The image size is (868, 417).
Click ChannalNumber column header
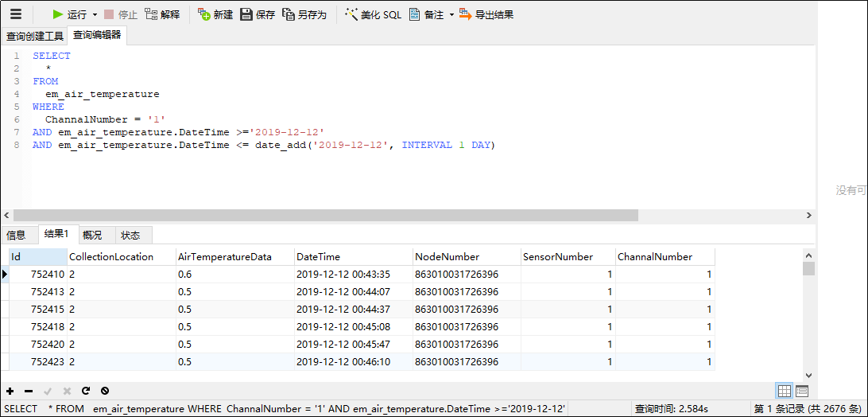tap(665, 257)
